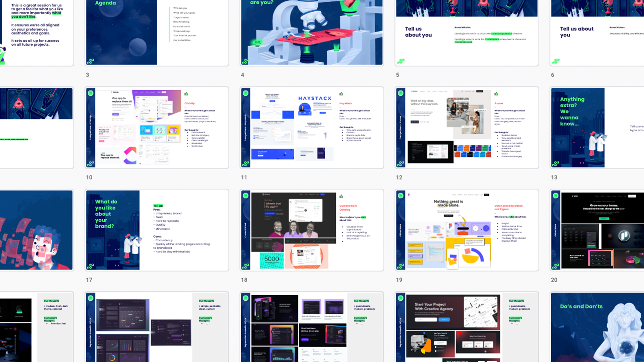Click the slide number 17 label

pyautogui.click(x=89, y=280)
